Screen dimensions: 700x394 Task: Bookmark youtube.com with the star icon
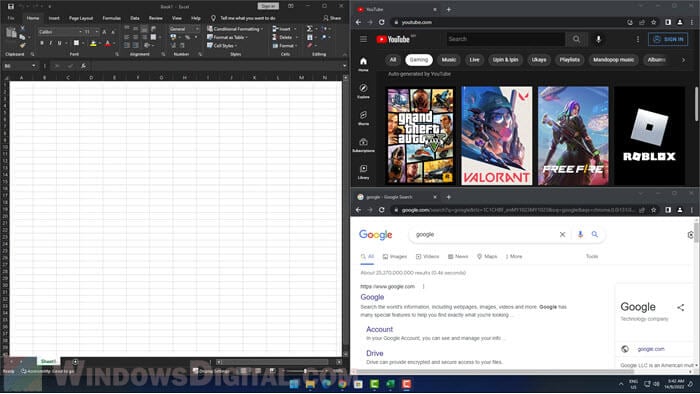pyautogui.click(x=654, y=22)
